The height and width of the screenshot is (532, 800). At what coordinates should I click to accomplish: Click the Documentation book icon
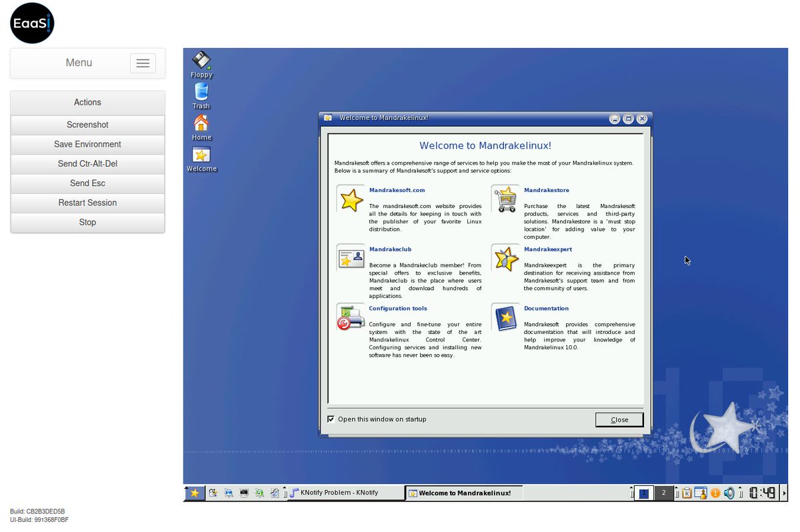pyautogui.click(x=506, y=317)
